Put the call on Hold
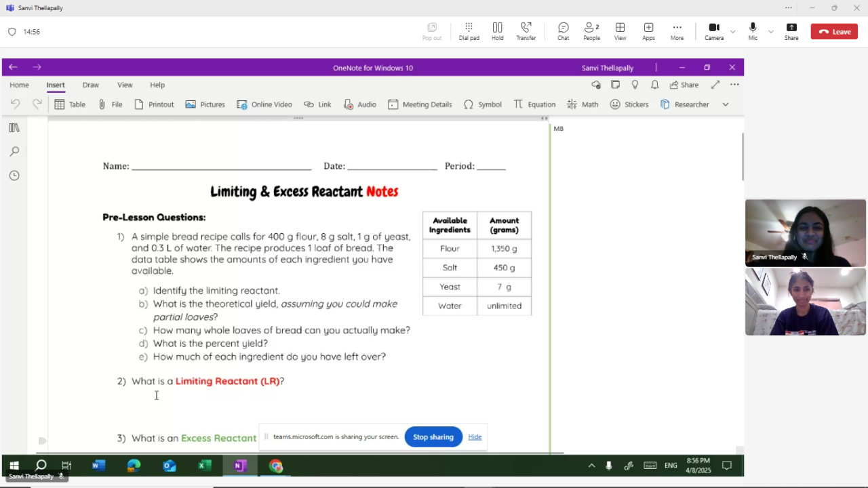 pos(497,31)
